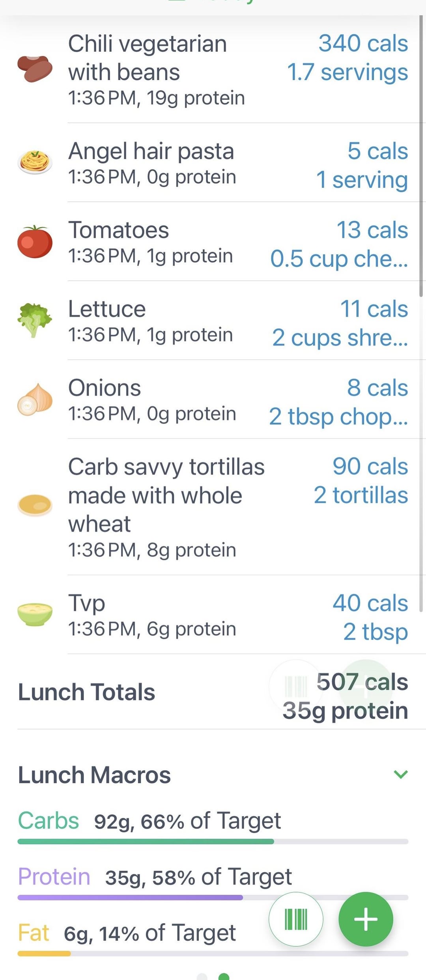
Task: Tap the Lunch Totals row
Action: click(x=87, y=693)
